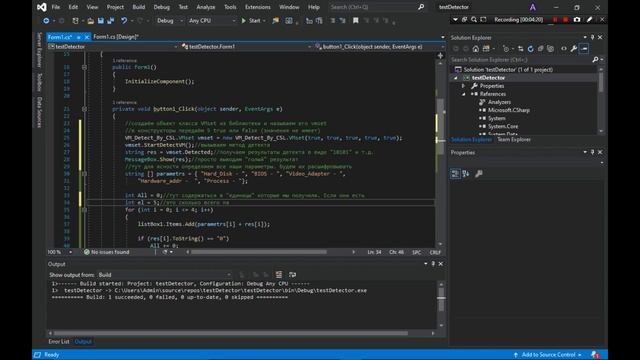Click the Home icon in Solution Explorer

tap(476, 49)
